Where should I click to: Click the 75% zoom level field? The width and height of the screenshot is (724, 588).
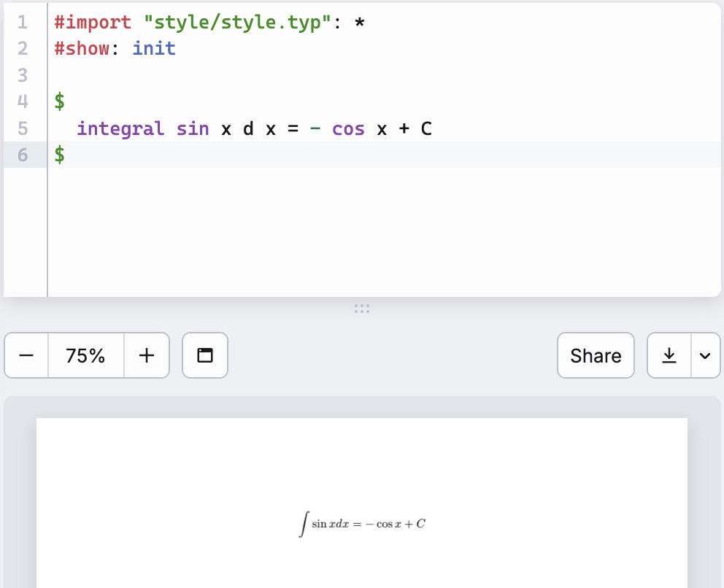[x=86, y=355]
